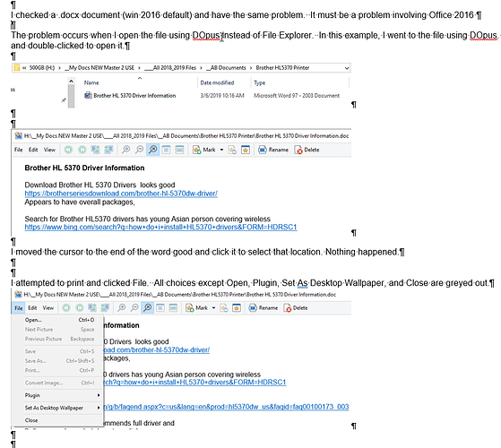Click highlighted zoom reset magnifier, viewer without open menu
501x448 pixels.
tap(153, 150)
